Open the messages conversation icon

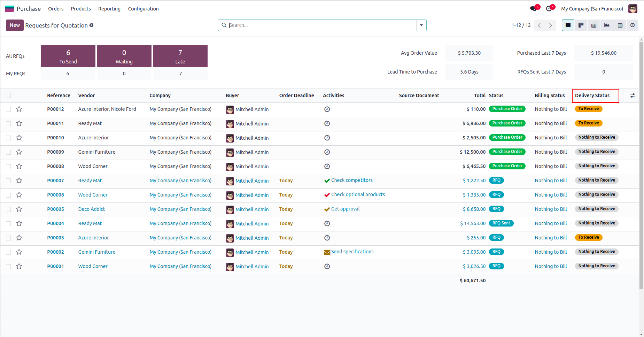pos(533,9)
